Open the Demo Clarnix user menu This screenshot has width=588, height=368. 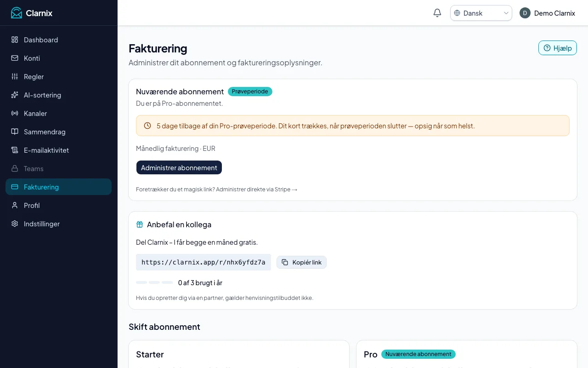547,13
